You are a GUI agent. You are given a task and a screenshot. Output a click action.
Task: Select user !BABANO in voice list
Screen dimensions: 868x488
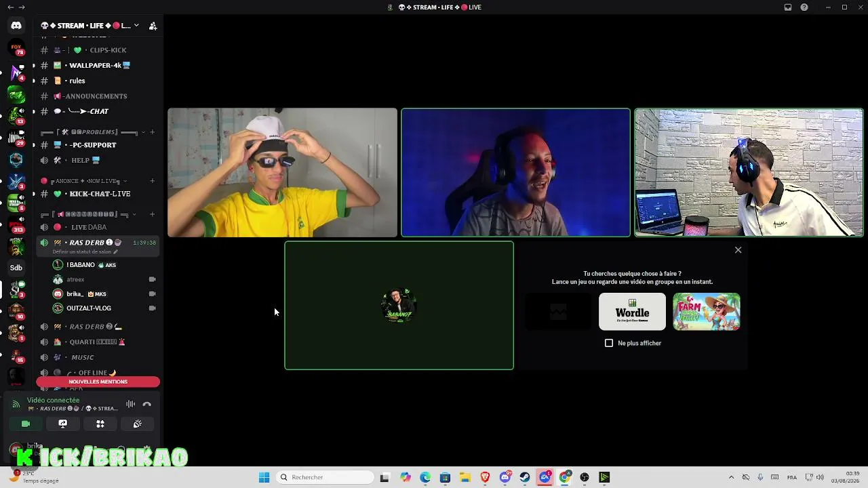pos(104,265)
